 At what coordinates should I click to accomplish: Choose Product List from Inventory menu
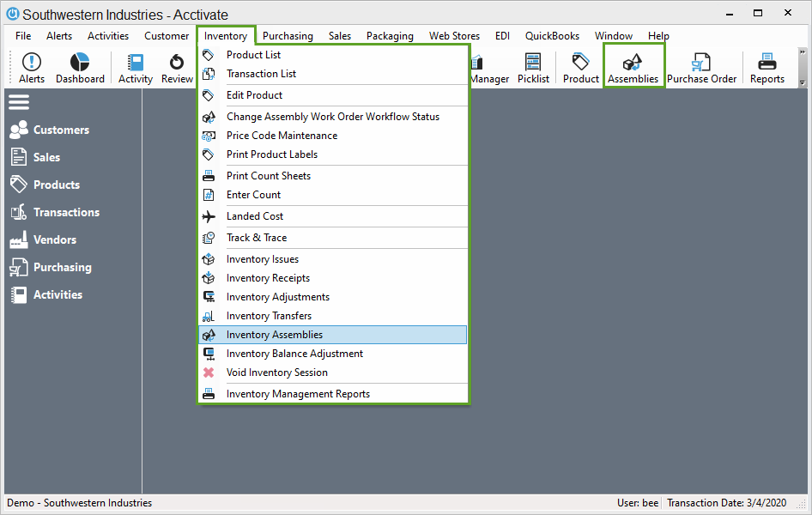[333, 55]
